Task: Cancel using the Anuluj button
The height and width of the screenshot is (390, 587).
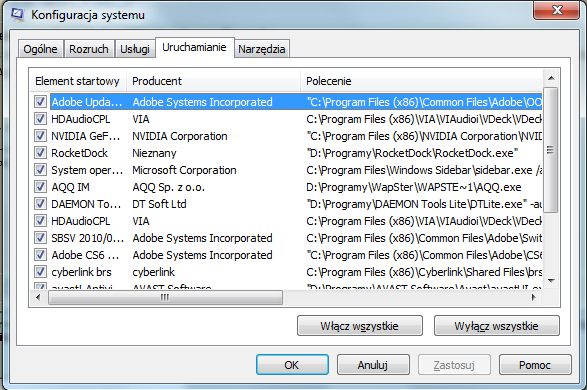Action: [x=373, y=365]
